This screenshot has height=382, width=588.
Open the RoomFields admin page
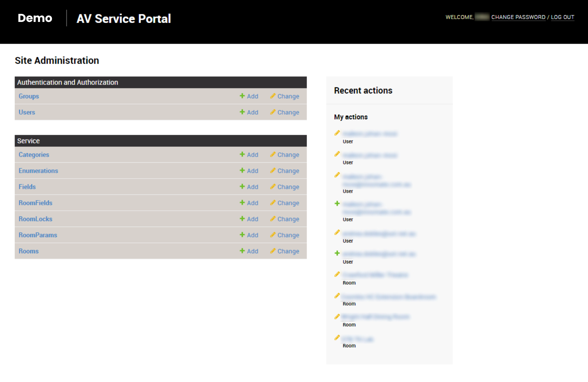pyautogui.click(x=35, y=203)
